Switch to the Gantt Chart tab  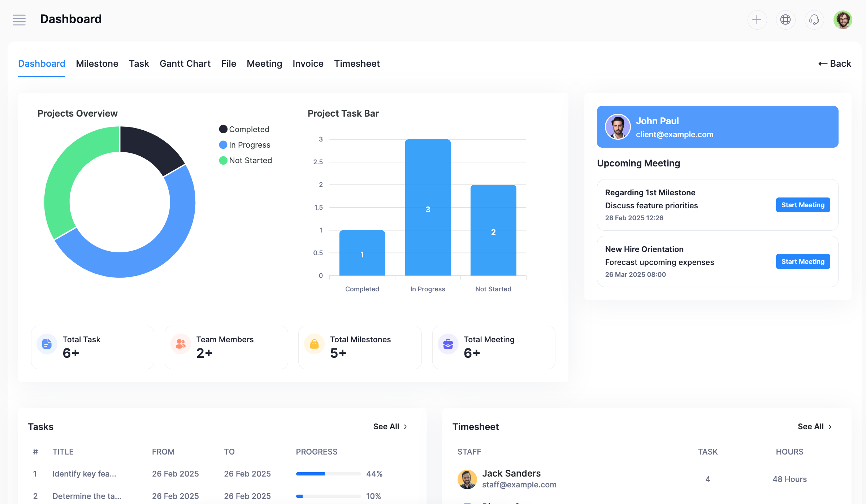185,64
